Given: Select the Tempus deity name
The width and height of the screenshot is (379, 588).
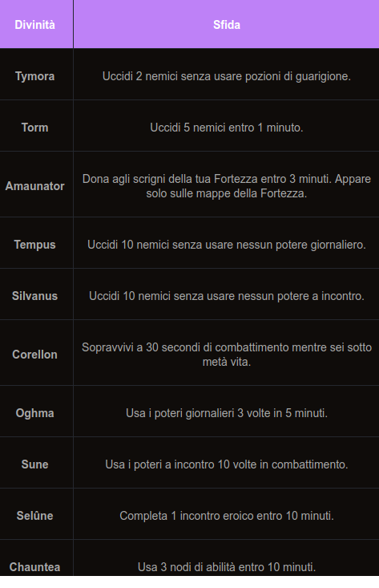Looking at the screenshot, I should coord(34,245).
